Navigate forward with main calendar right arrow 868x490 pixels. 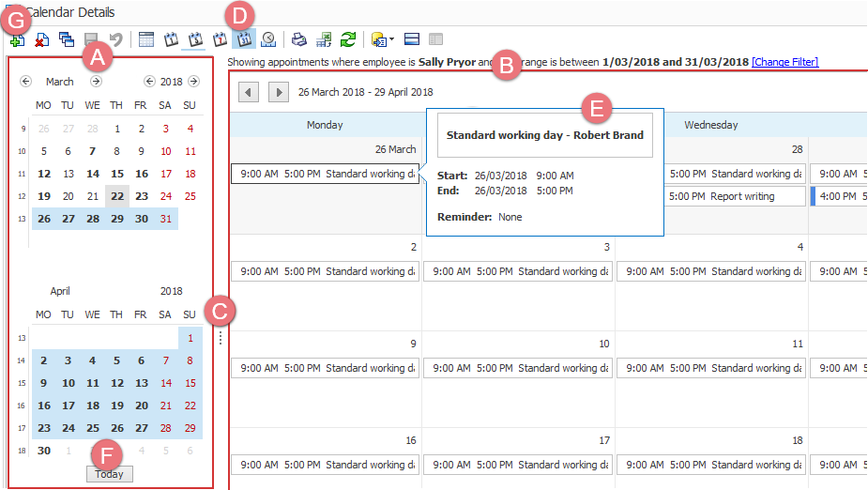279,92
